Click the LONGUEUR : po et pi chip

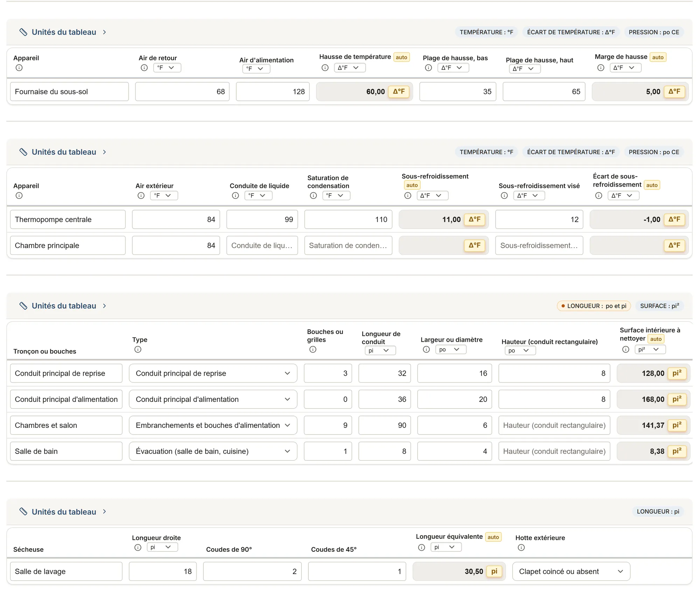point(594,306)
